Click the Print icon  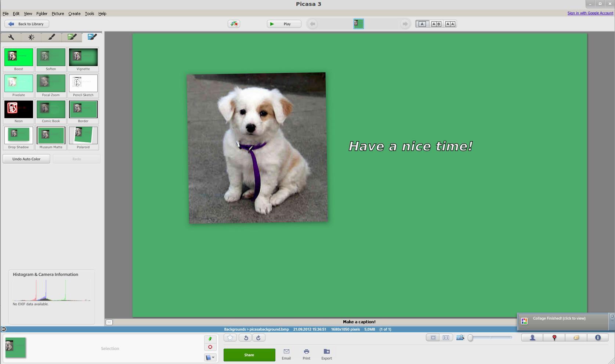[x=306, y=354]
